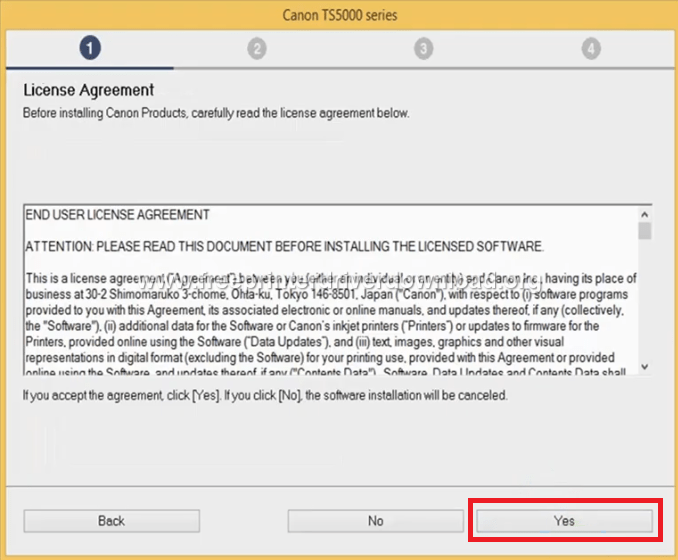Image resolution: width=678 pixels, height=560 pixels.
Task: Click the step 3 indicator circle
Action: tap(424, 48)
